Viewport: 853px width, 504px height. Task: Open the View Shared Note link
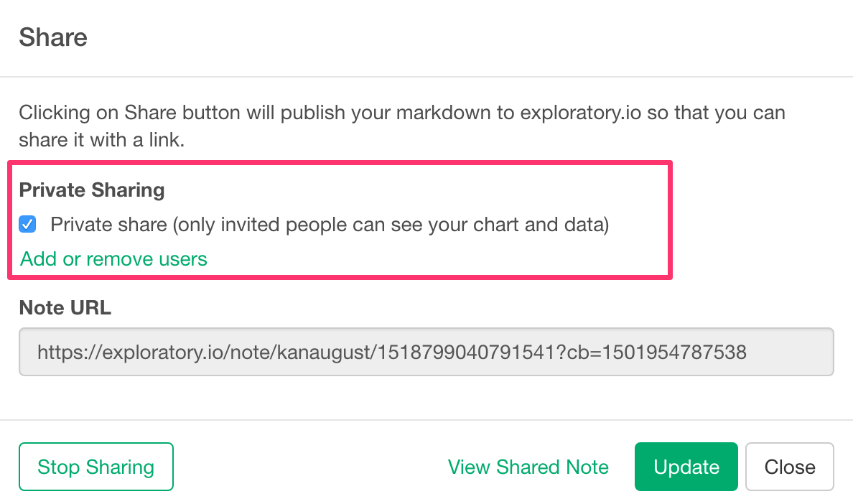point(528,467)
